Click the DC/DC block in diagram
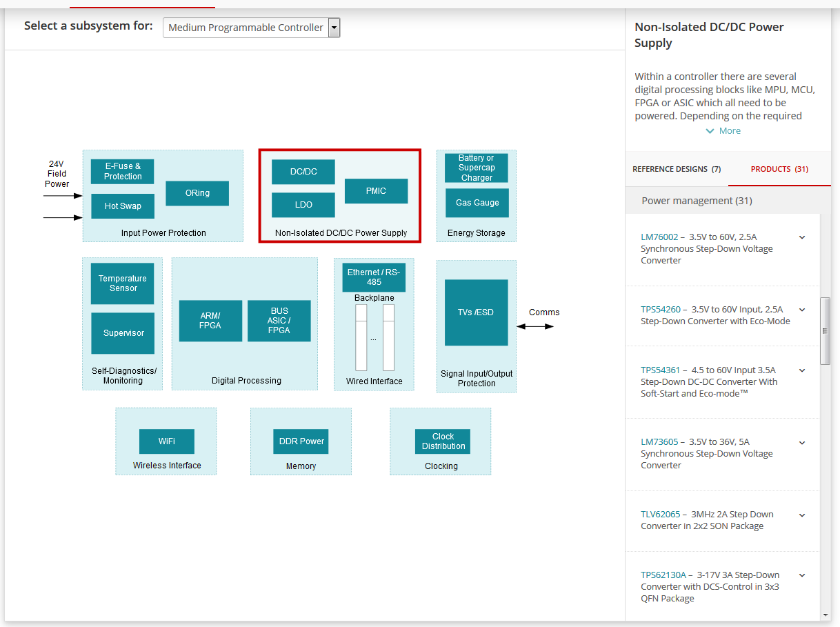 coord(303,172)
